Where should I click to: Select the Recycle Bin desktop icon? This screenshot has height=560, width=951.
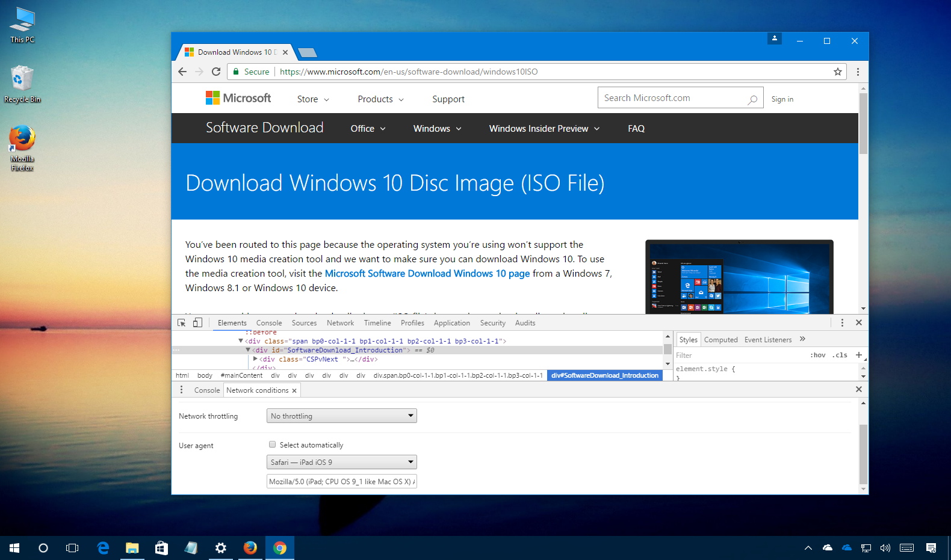pos(22,84)
